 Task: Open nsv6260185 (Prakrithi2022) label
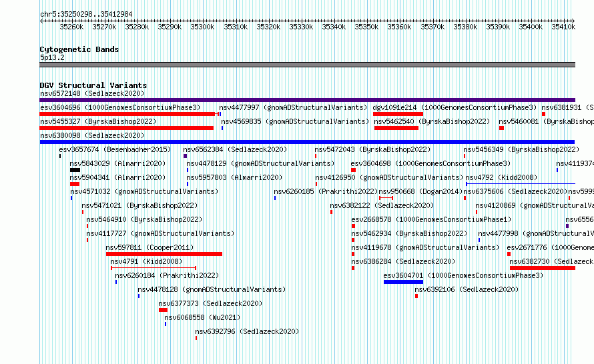[x=326, y=191]
